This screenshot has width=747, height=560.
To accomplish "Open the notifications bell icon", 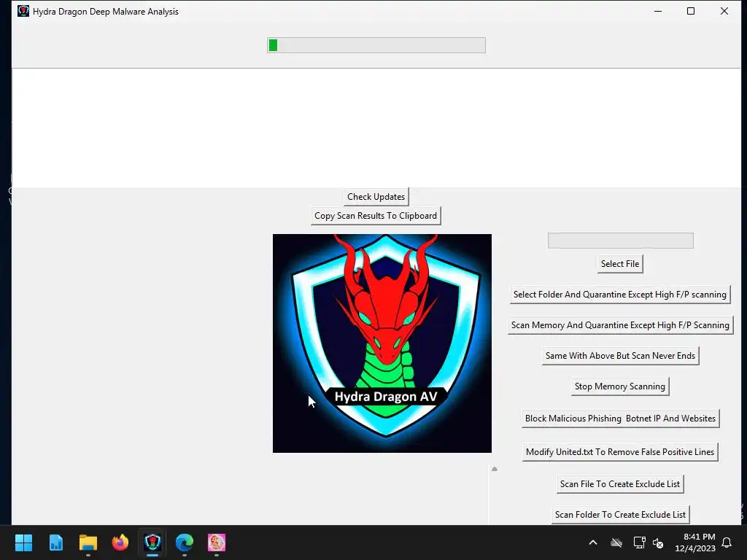I will (727, 542).
